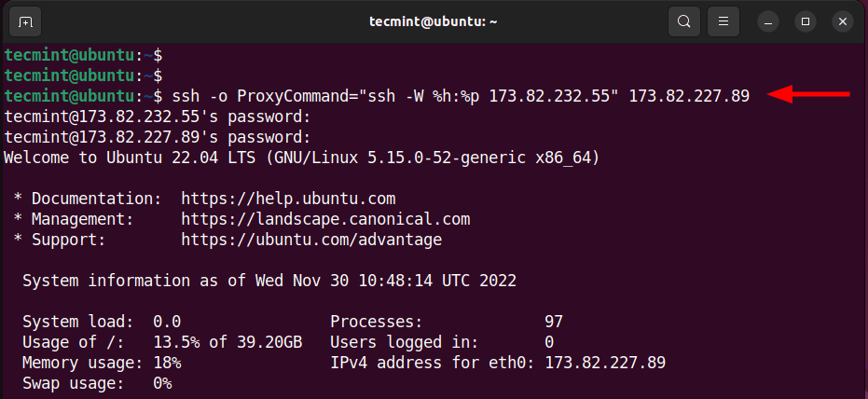
Task: Open the hamburger menu in title bar
Action: click(722, 21)
